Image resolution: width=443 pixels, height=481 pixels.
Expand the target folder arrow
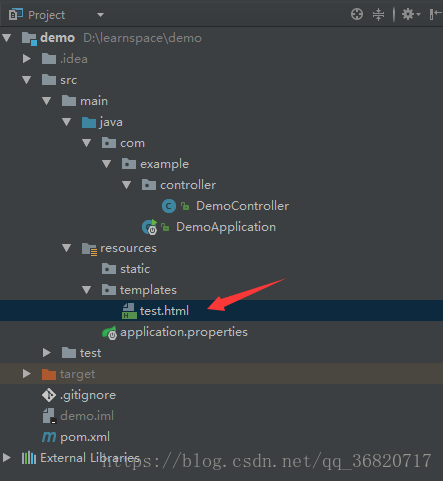pos(27,374)
